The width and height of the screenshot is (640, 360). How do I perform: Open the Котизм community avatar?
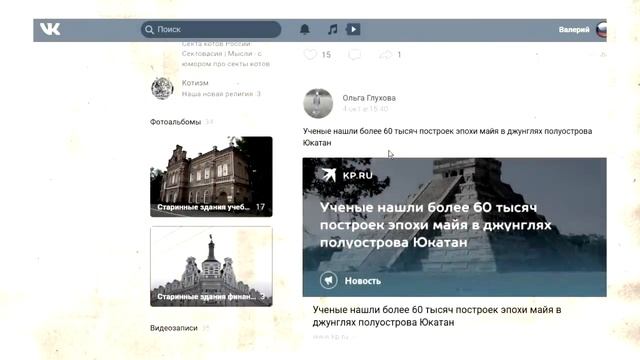[x=162, y=88]
